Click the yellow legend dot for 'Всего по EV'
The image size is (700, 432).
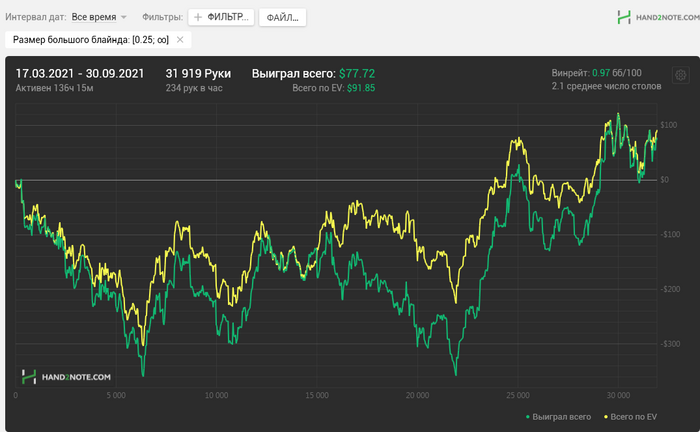(606, 417)
